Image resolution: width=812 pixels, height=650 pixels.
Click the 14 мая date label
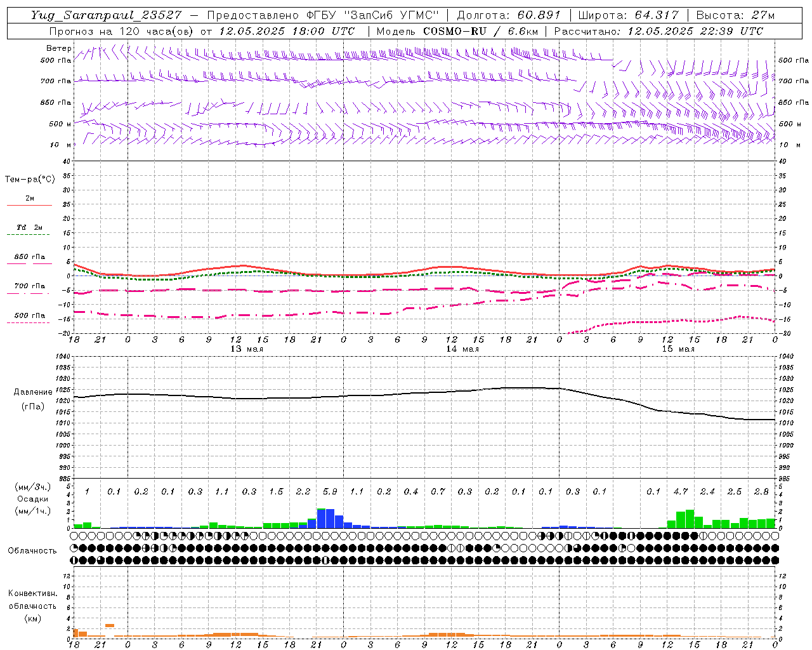tap(462, 349)
